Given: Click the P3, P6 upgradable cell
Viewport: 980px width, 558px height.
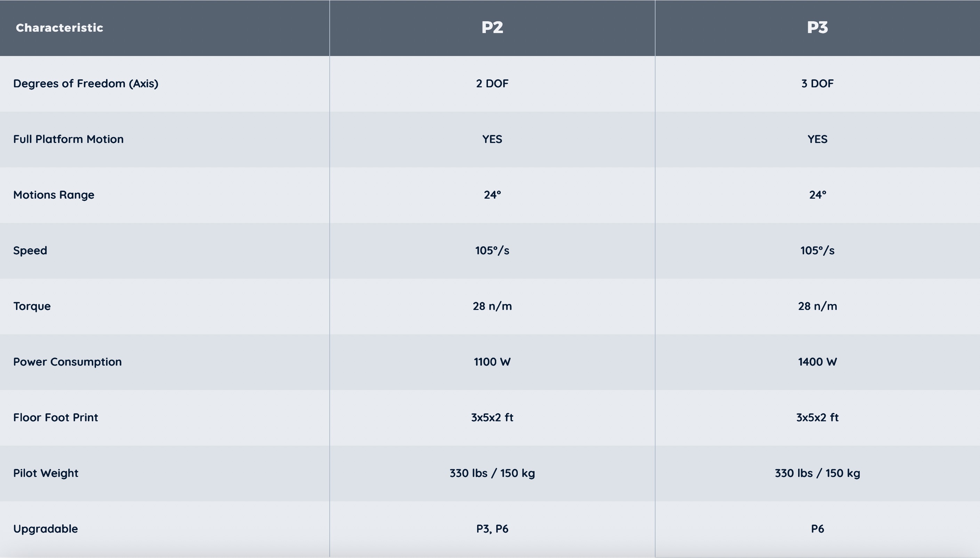Looking at the screenshot, I should click(492, 529).
